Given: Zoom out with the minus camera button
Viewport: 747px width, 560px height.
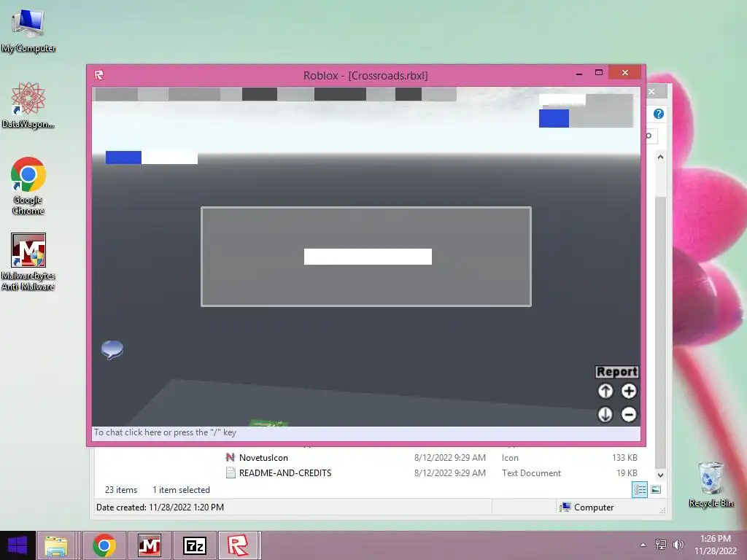Looking at the screenshot, I should click(x=629, y=414).
